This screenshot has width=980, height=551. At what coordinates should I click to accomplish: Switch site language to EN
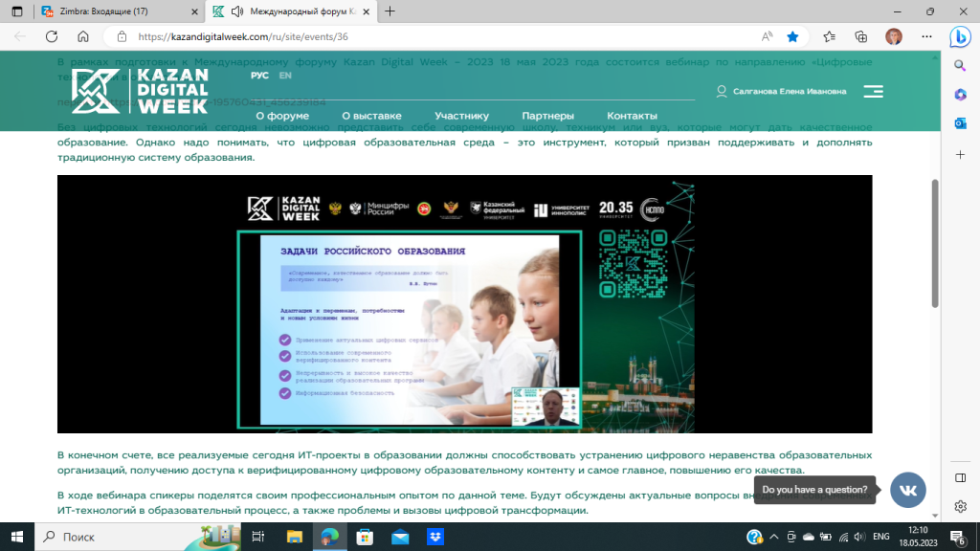(285, 76)
